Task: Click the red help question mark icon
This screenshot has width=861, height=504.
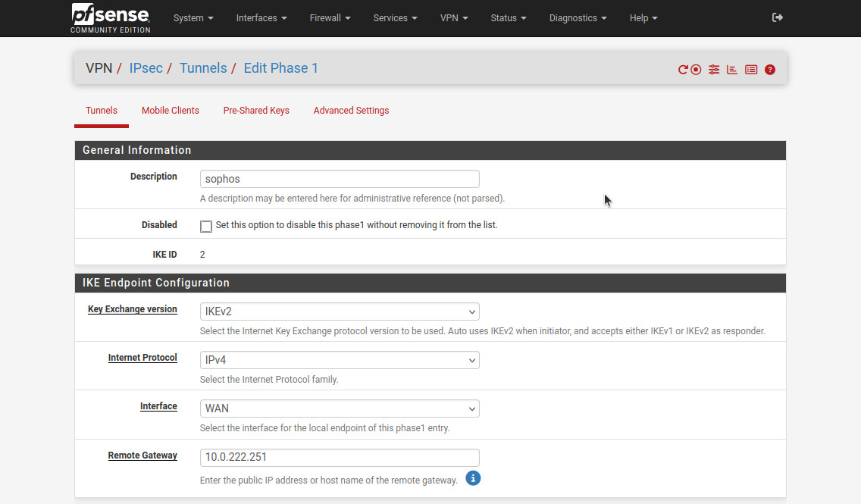Action: [x=770, y=70]
